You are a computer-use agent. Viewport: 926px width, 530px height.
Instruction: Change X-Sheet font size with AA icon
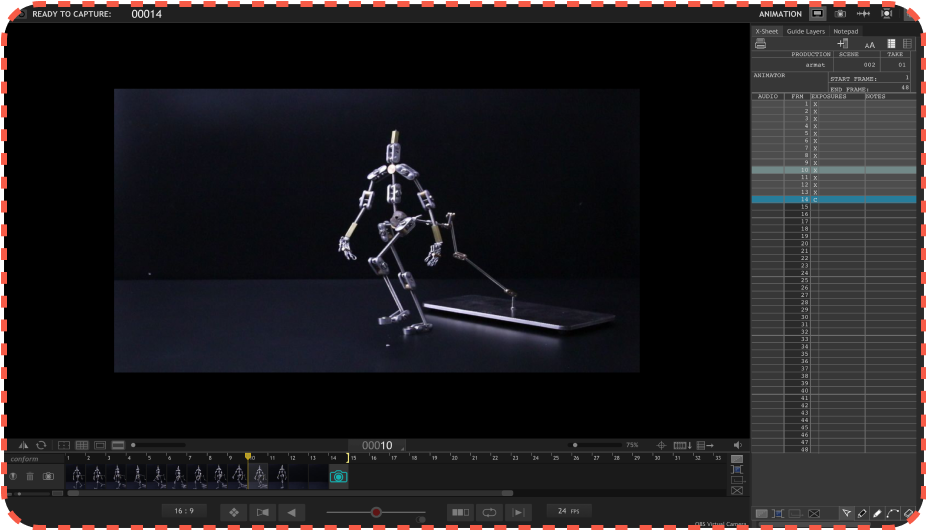pos(870,44)
